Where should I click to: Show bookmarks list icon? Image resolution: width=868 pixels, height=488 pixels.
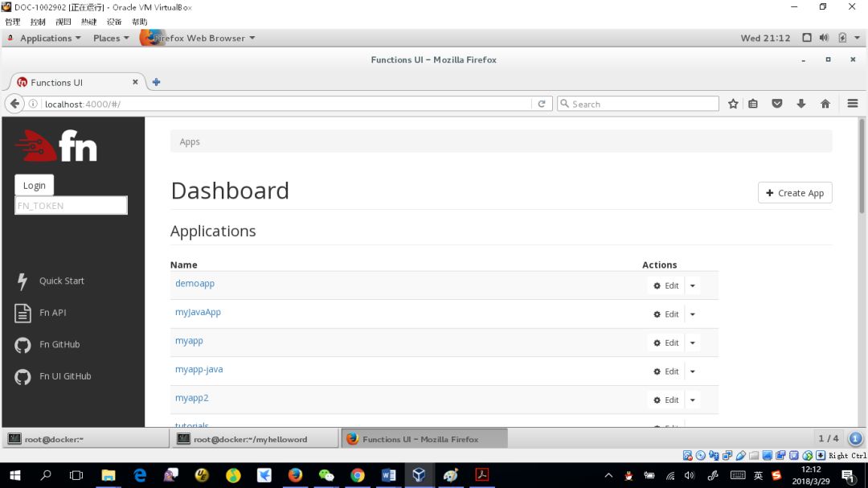pyautogui.click(x=753, y=104)
